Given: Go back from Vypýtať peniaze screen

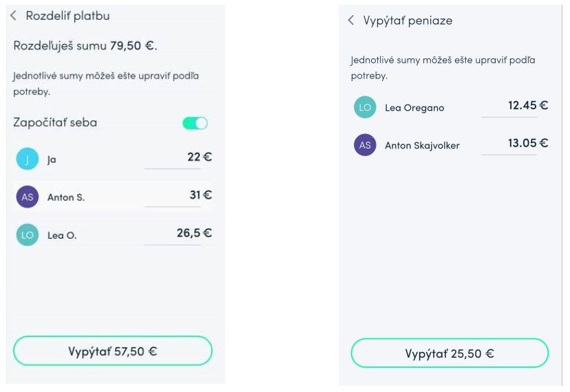Looking at the screenshot, I should tap(352, 21).
